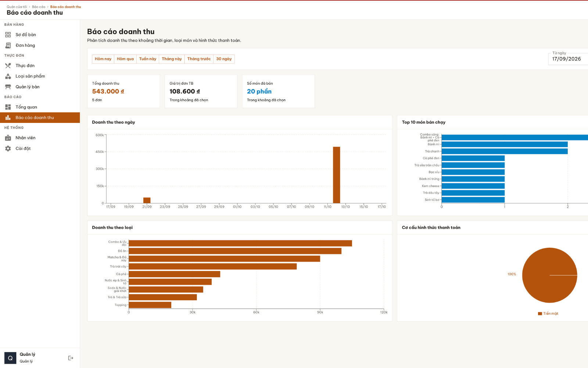Open the Thực đơn menu item

pyautogui.click(x=40, y=66)
